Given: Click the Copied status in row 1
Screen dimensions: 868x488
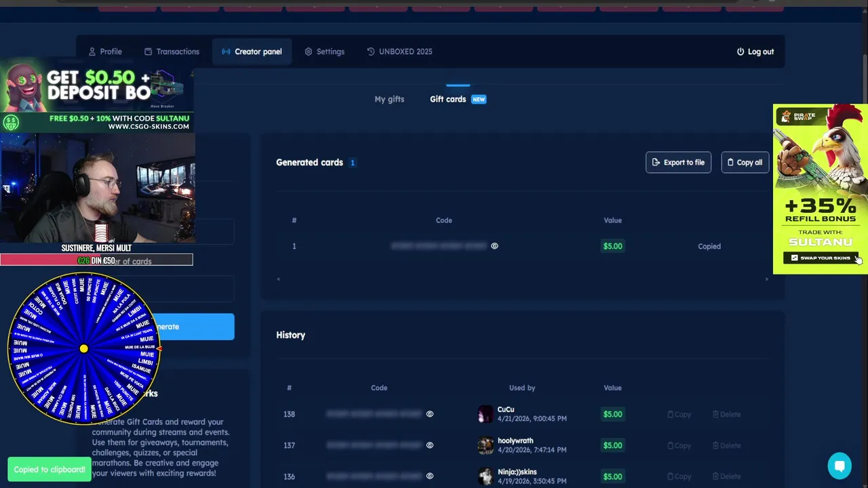Looking at the screenshot, I should tap(709, 246).
